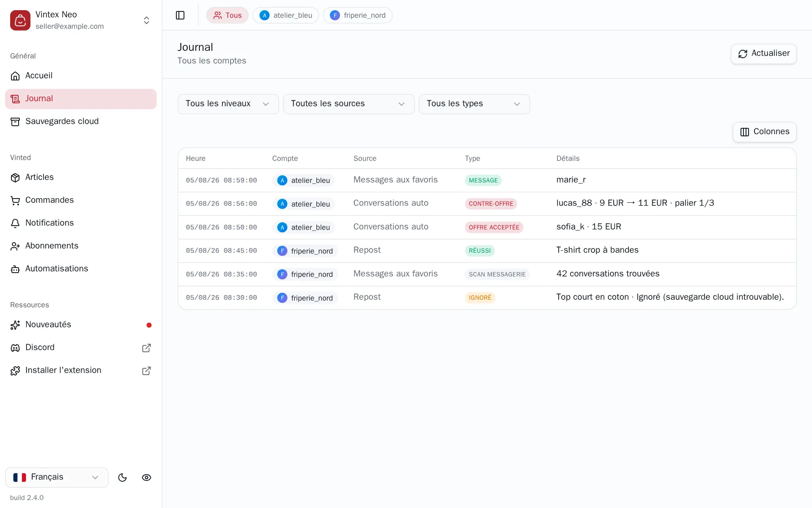812x508 pixels.
Task: Click the marie_r details cell
Action: tap(571, 180)
